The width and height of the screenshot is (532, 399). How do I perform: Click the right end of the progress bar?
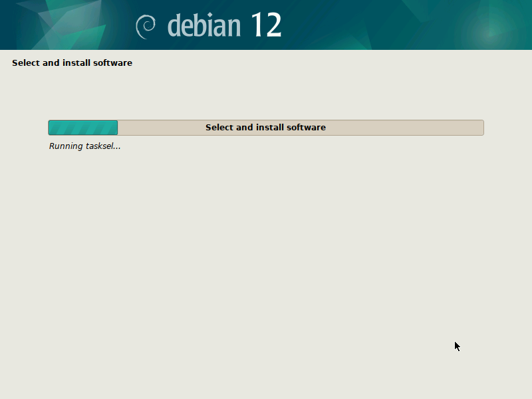[x=481, y=127]
